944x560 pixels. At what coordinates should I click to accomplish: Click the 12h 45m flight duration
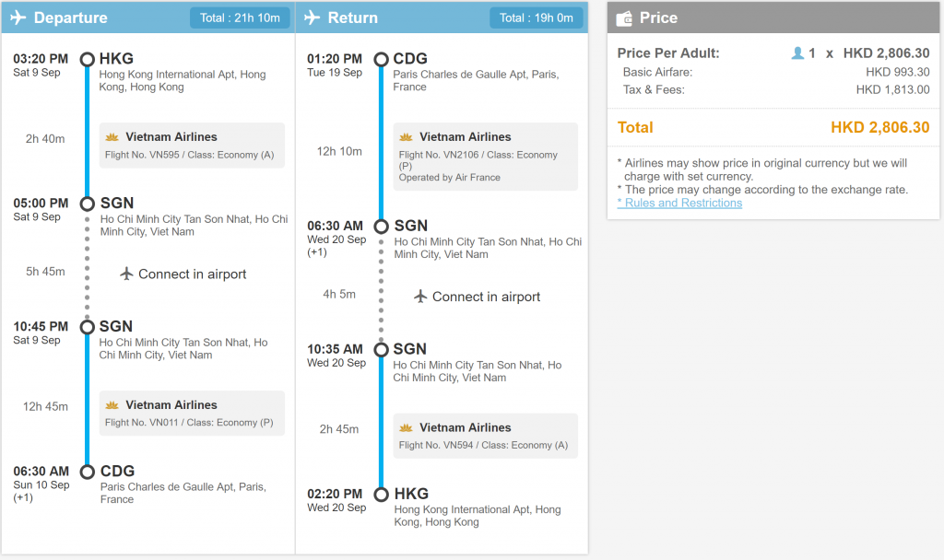click(x=45, y=406)
